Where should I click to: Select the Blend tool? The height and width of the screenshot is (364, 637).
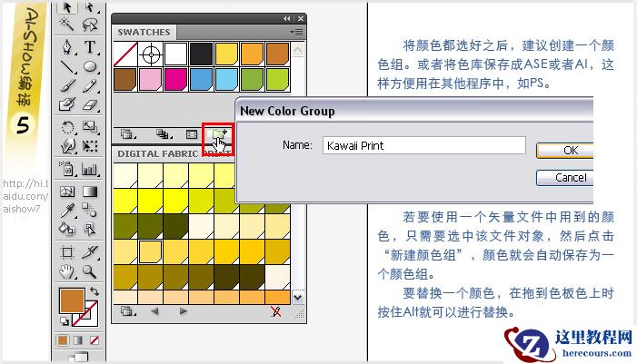(x=90, y=211)
